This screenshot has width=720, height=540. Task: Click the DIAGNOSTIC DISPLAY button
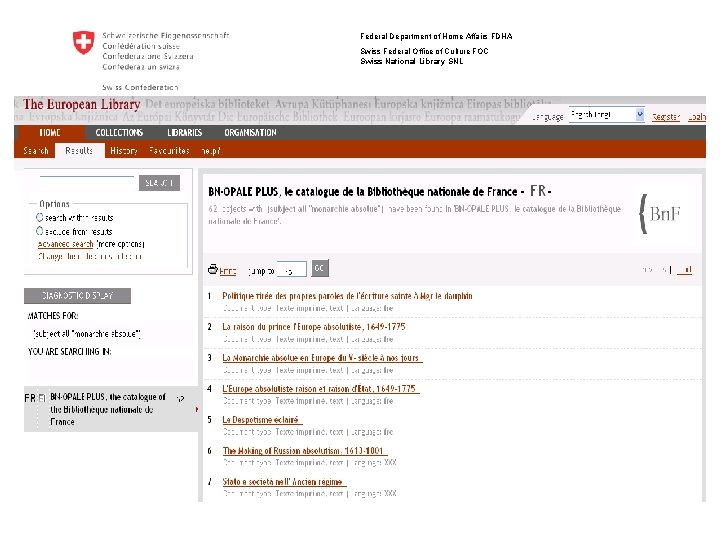(x=77, y=296)
